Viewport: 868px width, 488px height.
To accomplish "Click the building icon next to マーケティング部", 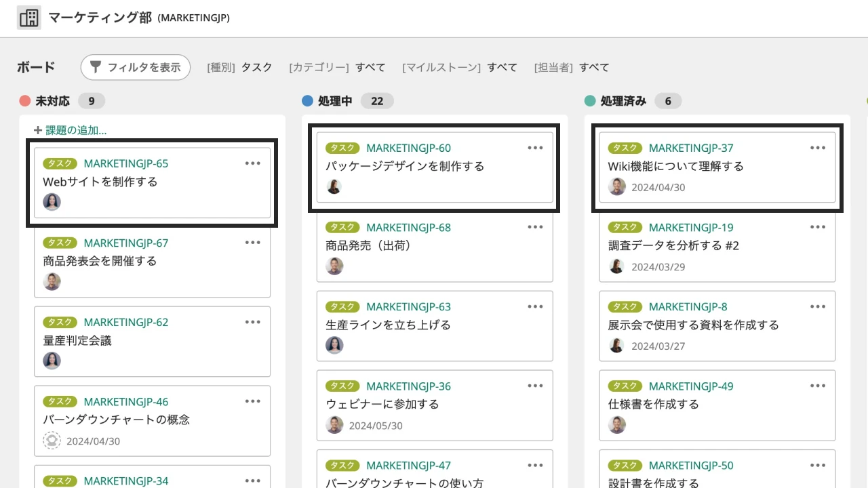I will 28,17.
